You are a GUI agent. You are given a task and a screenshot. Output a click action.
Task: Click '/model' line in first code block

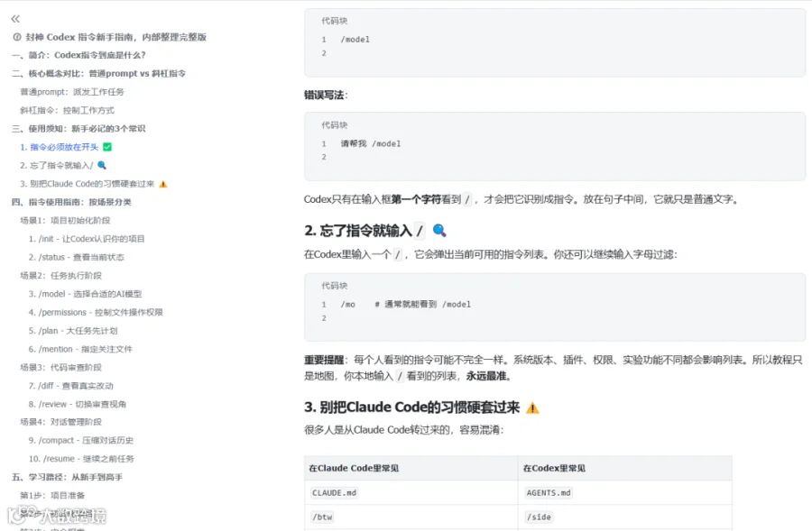[x=355, y=40]
